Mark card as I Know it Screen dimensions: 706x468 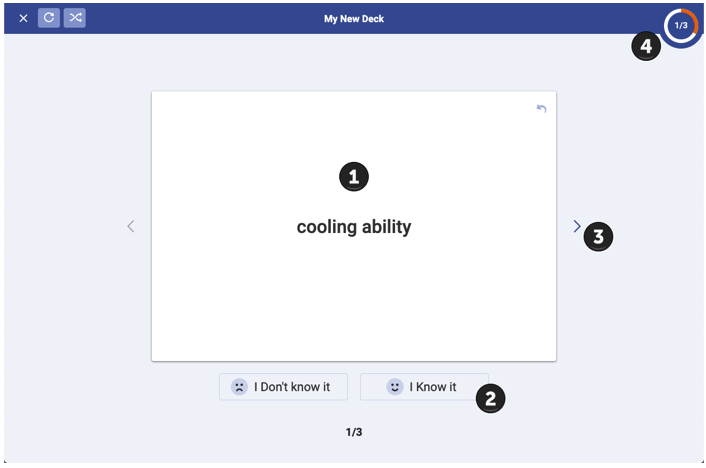[424, 387]
